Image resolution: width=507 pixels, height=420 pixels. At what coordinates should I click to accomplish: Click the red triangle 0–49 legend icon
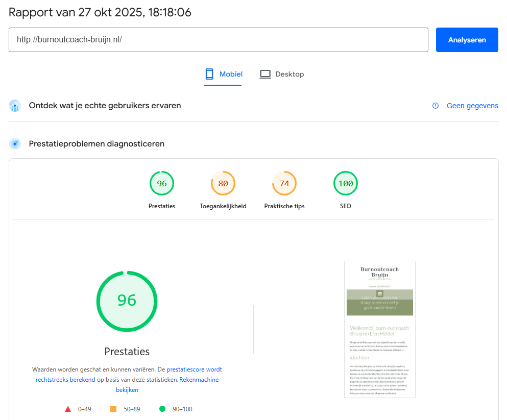(67, 409)
